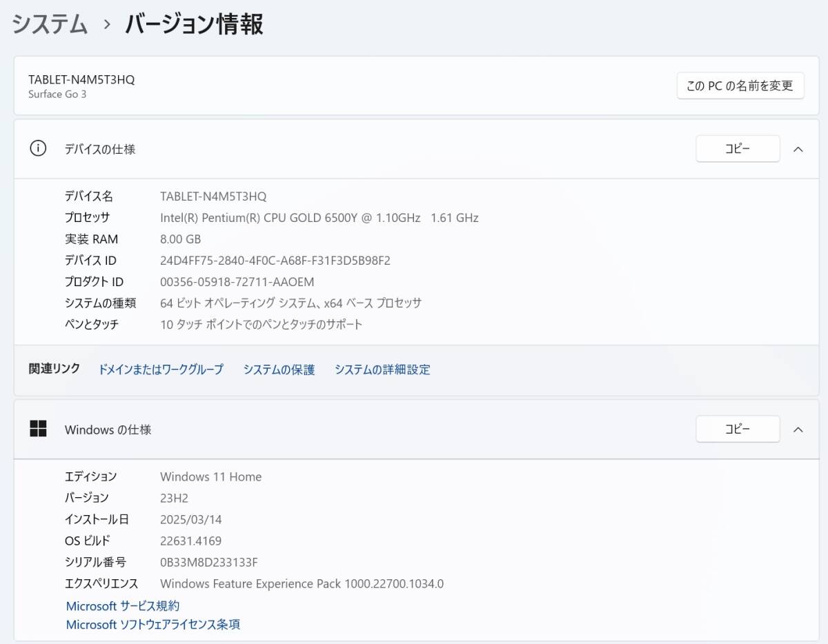
Task: Click the エクスペリエンス row label
Action: click(101, 584)
